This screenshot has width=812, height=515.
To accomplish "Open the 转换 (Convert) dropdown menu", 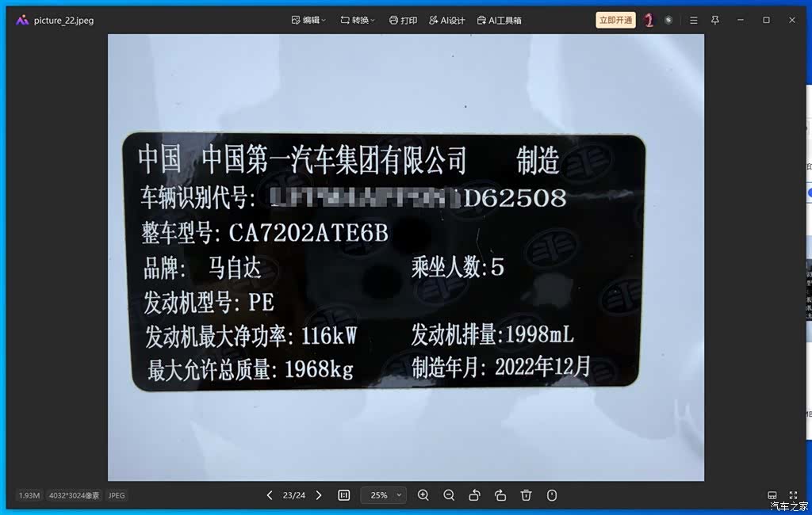I will click(x=358, y=20).
